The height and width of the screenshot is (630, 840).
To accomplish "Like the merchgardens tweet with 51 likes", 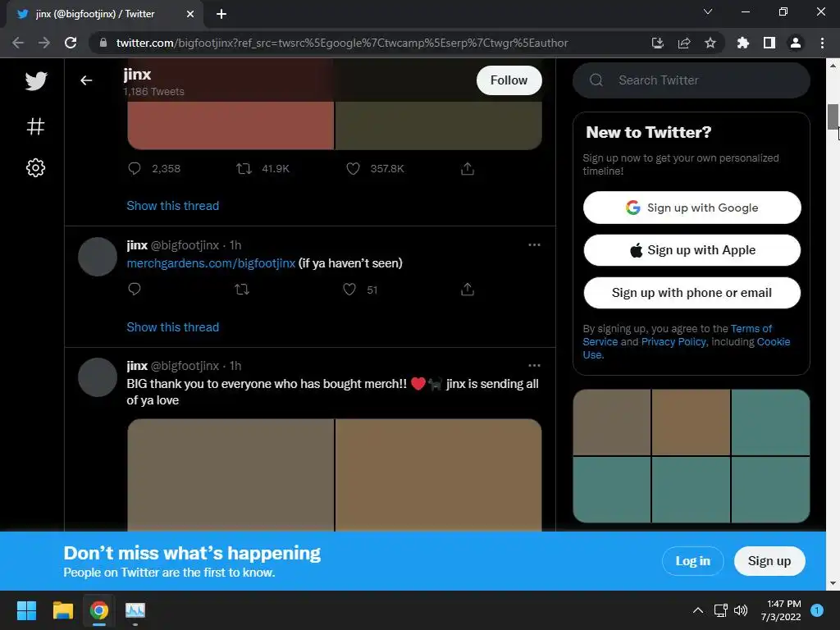I will point(349,290).
